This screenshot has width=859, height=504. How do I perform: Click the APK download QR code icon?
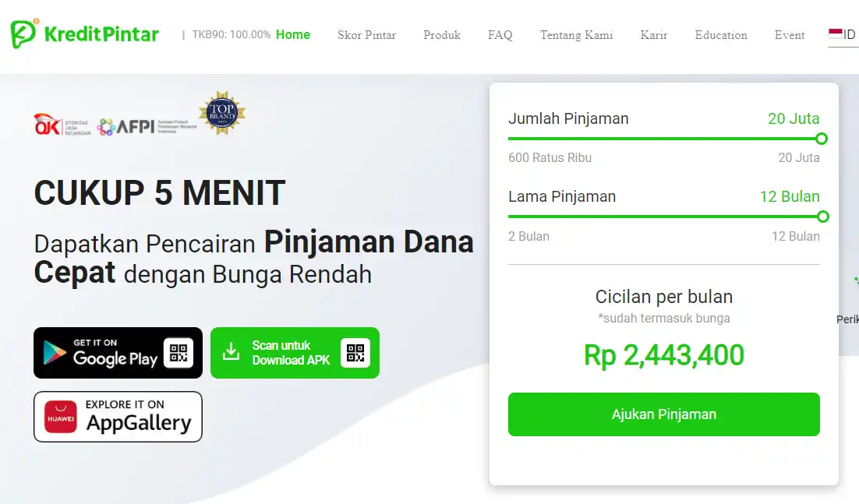[x=355, y=353]
